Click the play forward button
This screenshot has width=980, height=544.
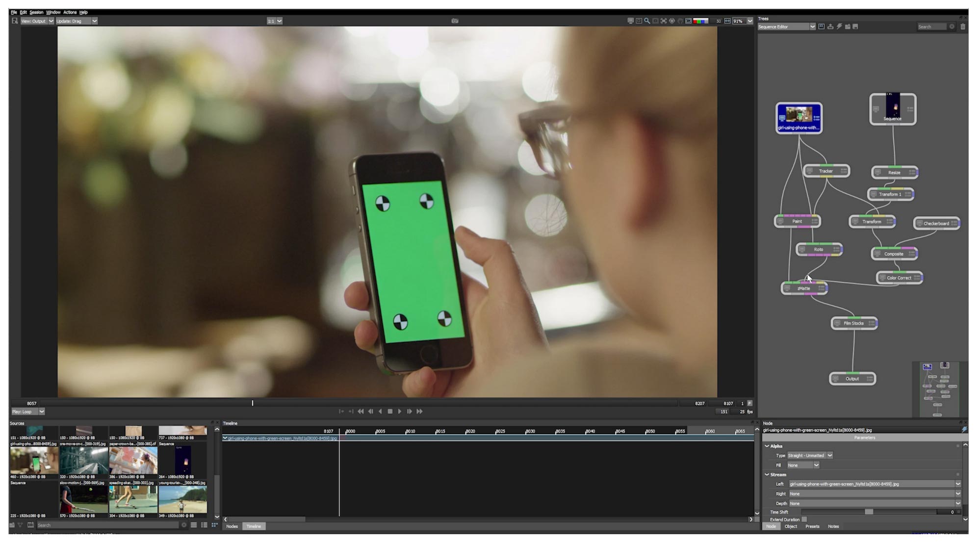pos(400,412)
